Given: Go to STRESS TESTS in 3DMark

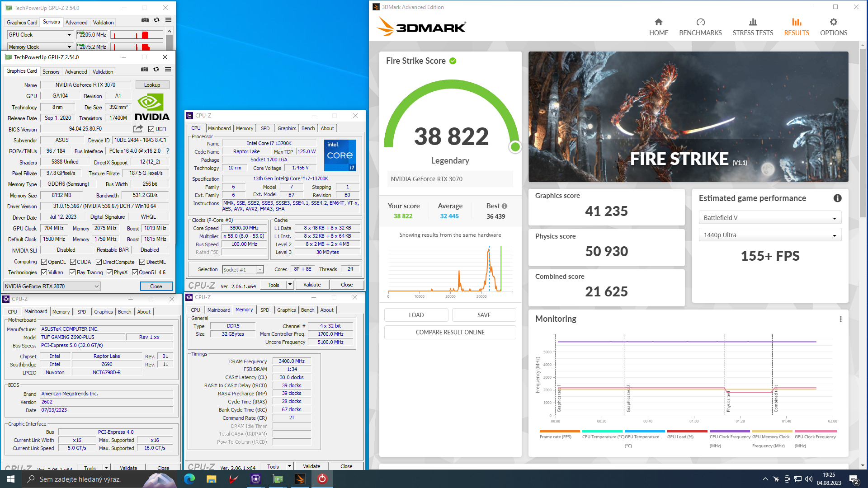Looking at the screenshot, I should (753, 27).
